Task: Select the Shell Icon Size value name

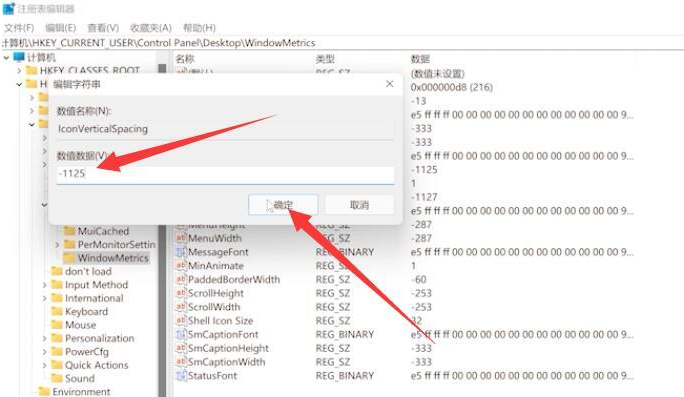Action: 220,321
